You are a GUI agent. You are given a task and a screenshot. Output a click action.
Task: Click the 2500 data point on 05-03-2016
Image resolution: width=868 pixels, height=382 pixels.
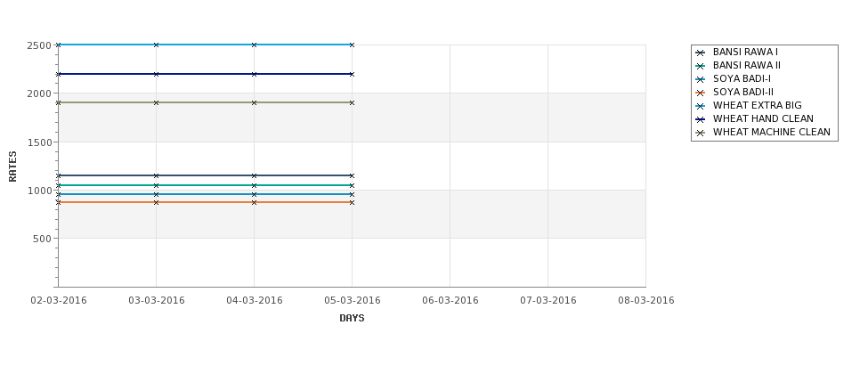click(352, 45)
